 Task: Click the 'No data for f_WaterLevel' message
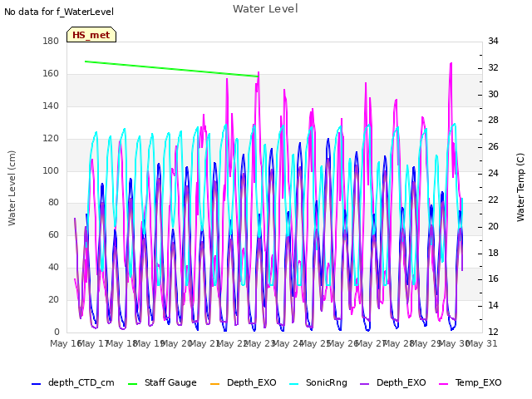click(x=59, y=12)
